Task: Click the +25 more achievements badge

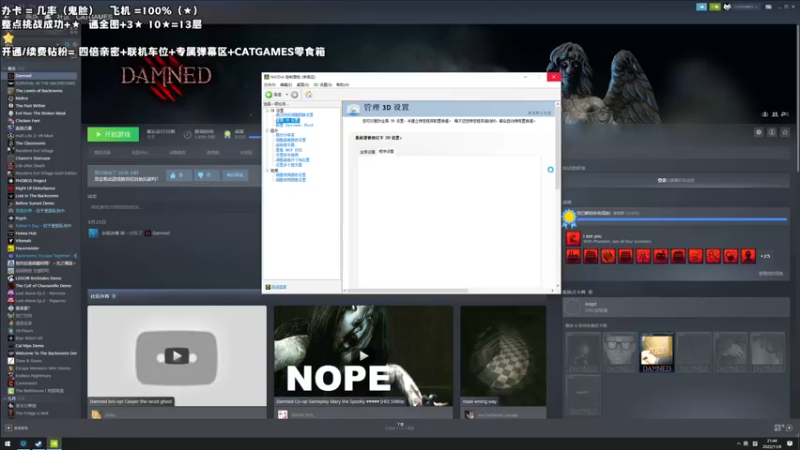Action: tap(765, 256)
